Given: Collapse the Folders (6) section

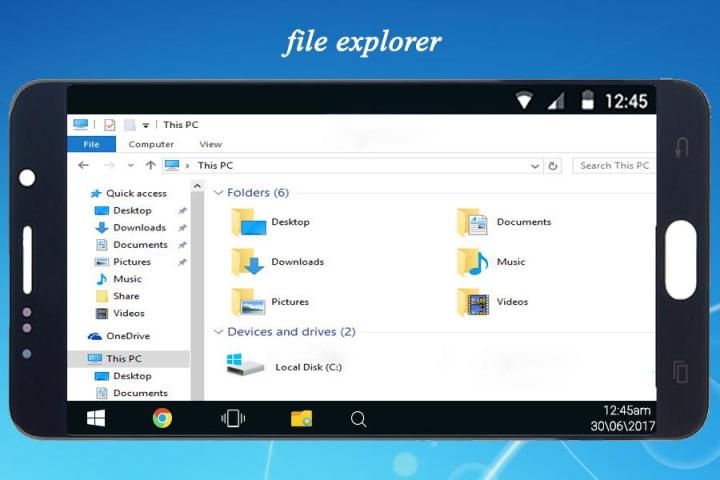Looking at the screenshot, I should click(219, 193).
